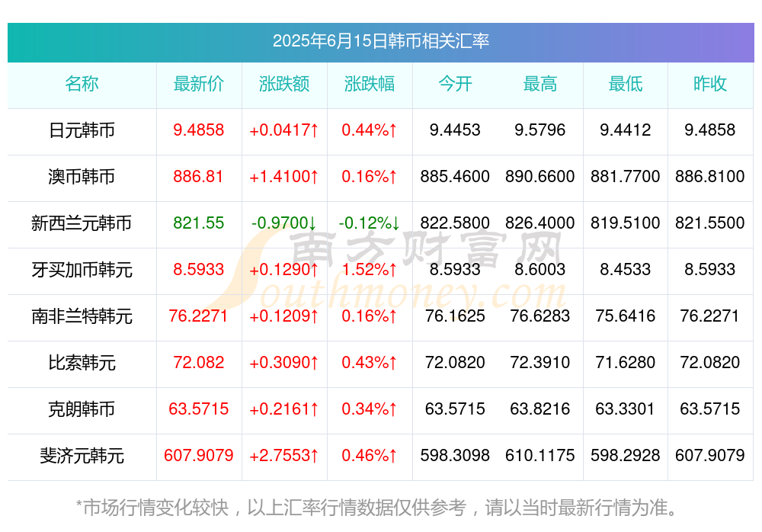This screenshot has width=762, height=532.
Task: Select the 今开 column header
Action: coord(455,84)
